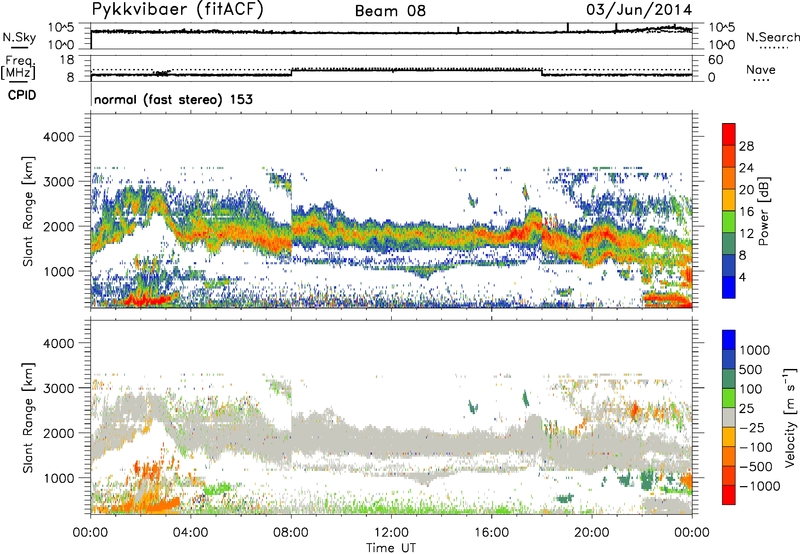This screenshot has width=800, height=554.
Task: Click 'Slant Range [km]' label of velocity panel
Action: tap(28, 418)
